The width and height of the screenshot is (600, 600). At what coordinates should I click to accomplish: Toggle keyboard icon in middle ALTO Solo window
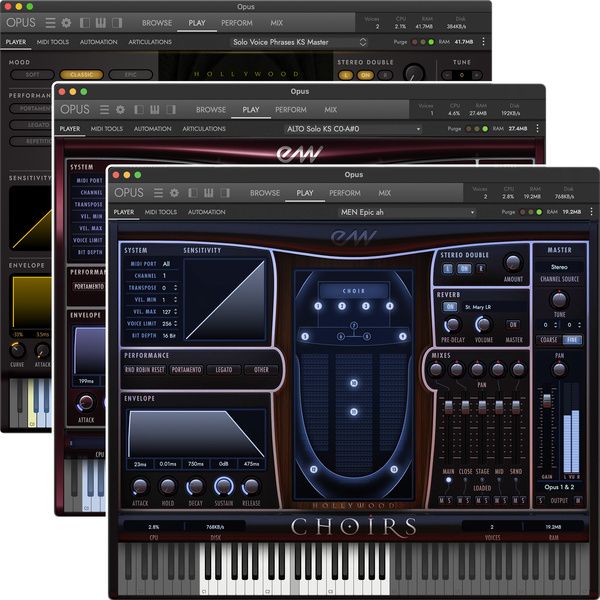coord(155,109)
